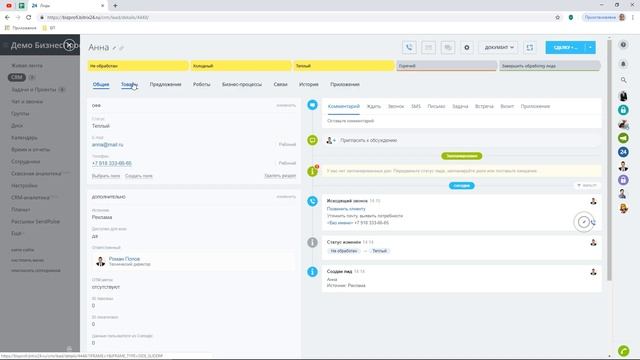Open the Товары tab
This screenshot has height=360, width=640.
tap(129, 84)
